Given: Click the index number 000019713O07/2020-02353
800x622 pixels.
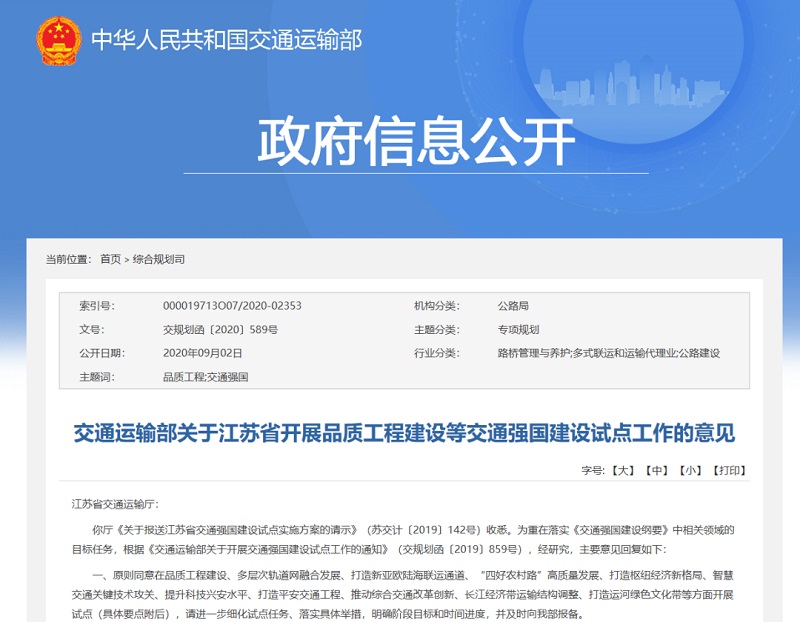Looking at the screenshot, I should 232,306.
